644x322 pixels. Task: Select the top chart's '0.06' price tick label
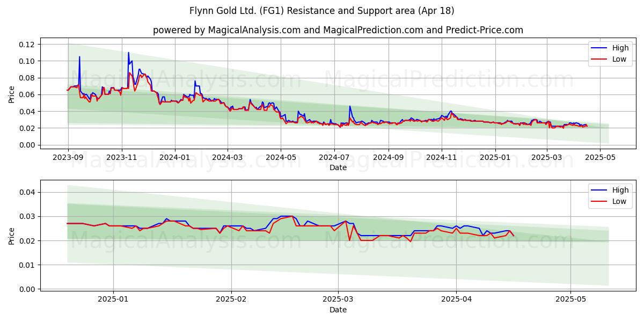27,94
